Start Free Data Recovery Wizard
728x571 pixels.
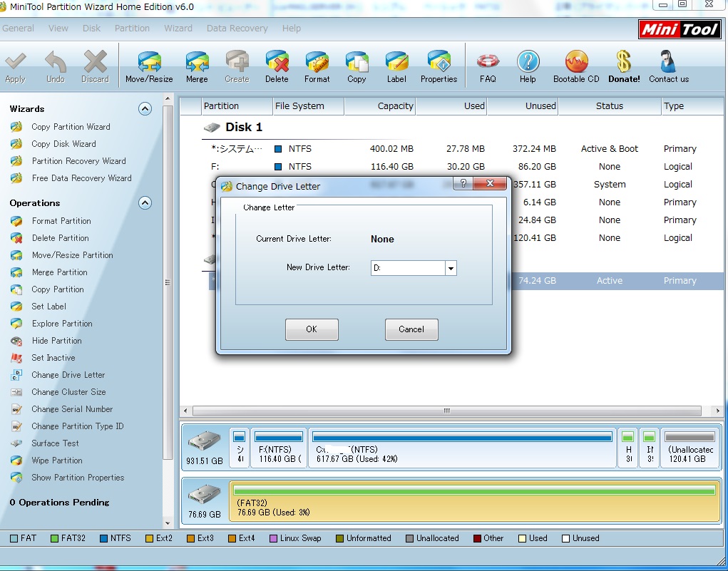82,178
